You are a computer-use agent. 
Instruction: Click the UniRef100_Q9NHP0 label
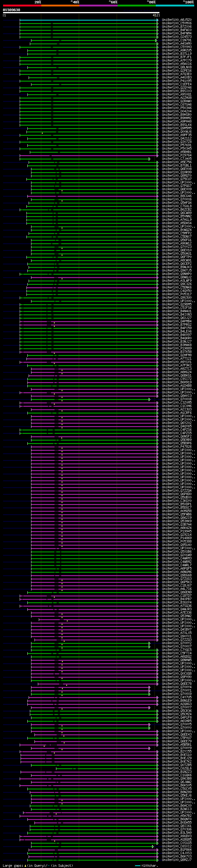[x=177, y=274]
